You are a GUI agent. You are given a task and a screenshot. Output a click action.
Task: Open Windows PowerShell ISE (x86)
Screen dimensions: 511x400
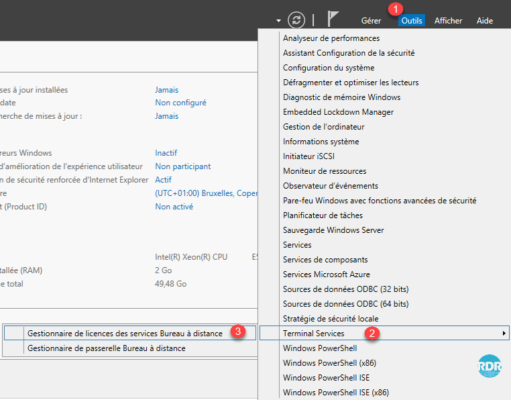[x=336, y=392]
